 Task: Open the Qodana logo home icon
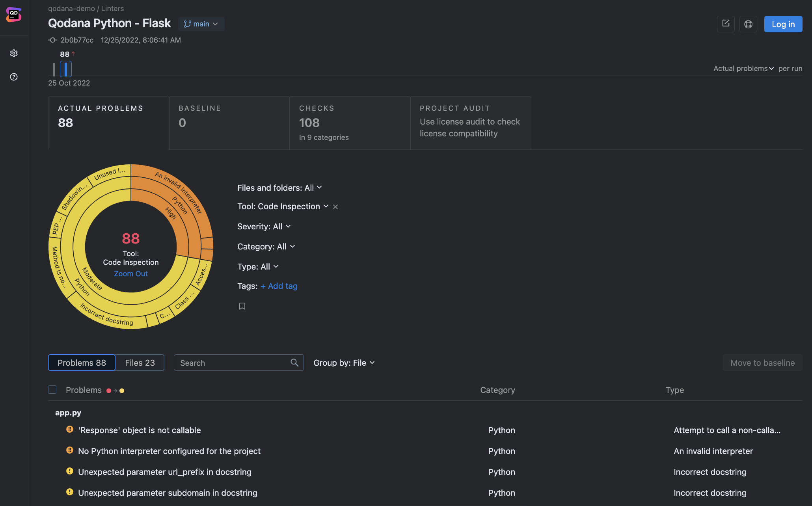click(14, 15)
